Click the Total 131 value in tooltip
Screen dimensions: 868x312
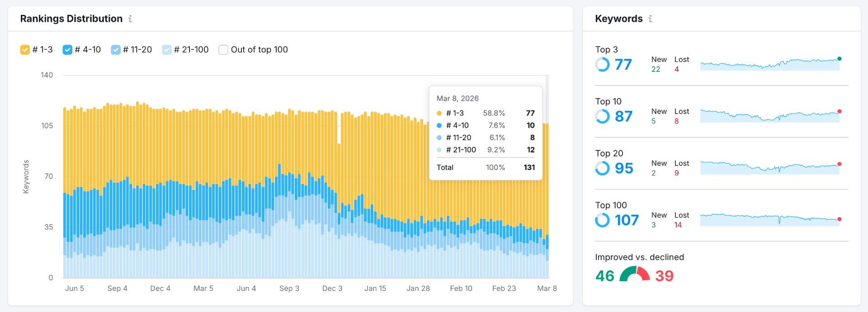tap(529, 167)
